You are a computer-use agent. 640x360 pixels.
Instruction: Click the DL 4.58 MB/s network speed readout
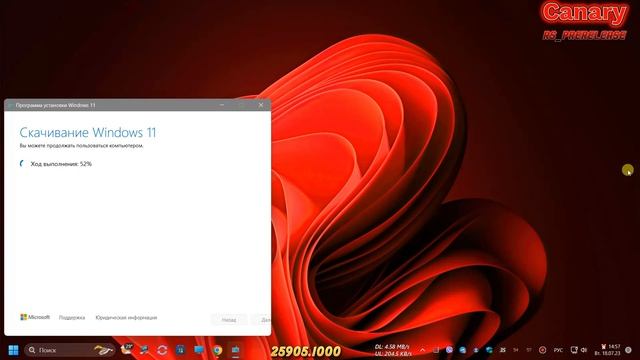392,347
